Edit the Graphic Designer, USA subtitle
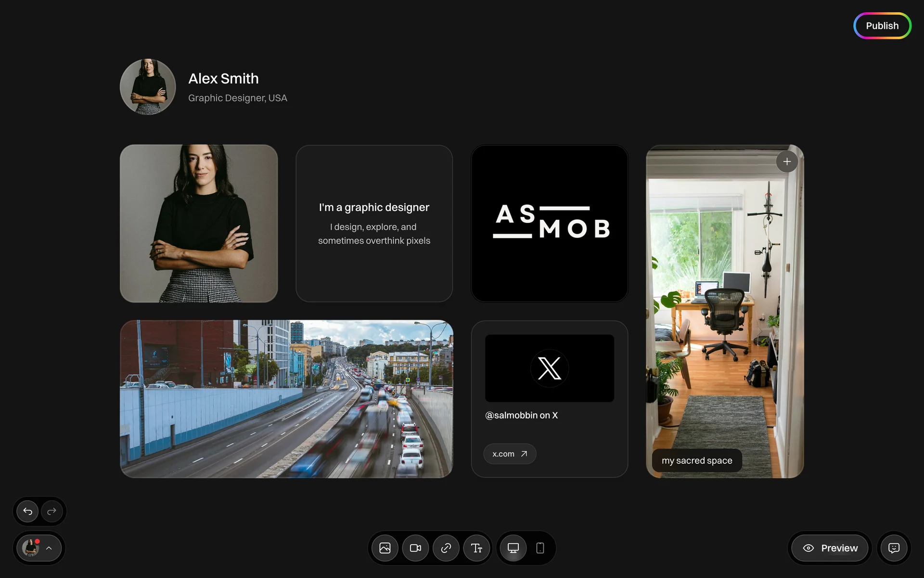This screenshot has height=578, width=924. (237, 98)
